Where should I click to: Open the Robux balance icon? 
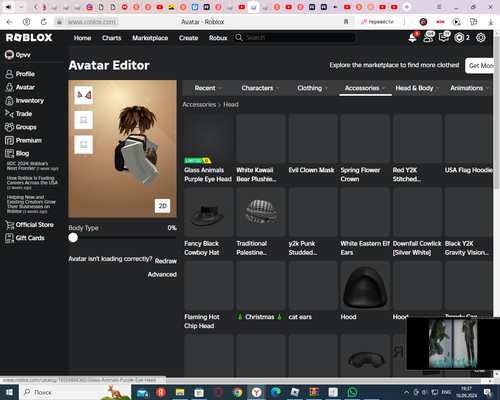coord(459,38)
